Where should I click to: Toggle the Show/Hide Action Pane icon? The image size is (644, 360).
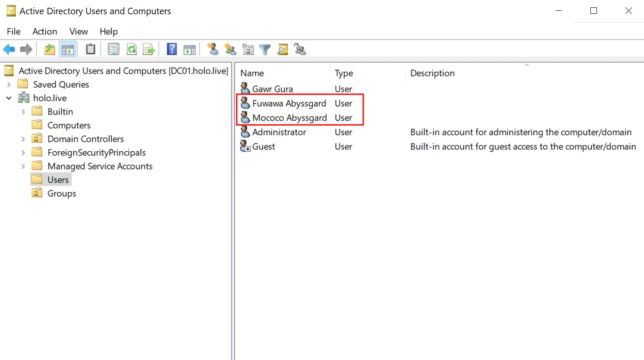[x=189, y=49]
